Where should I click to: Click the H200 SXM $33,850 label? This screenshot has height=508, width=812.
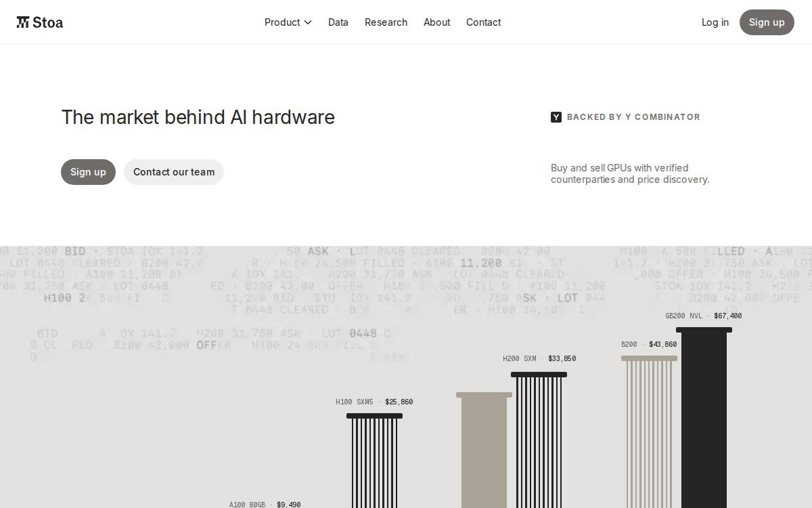click(539, 358)
